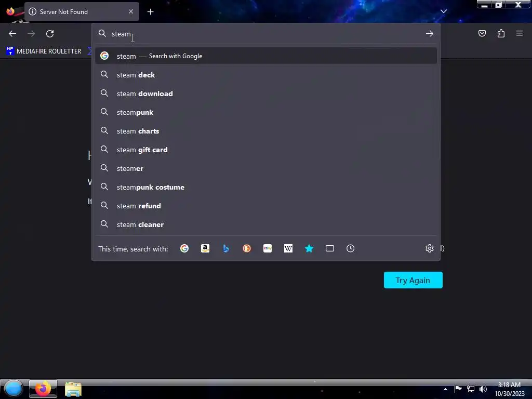Open the Firefox hamburger menu
This screenshot has width=532, height=399.
click(x=520, y=33)
